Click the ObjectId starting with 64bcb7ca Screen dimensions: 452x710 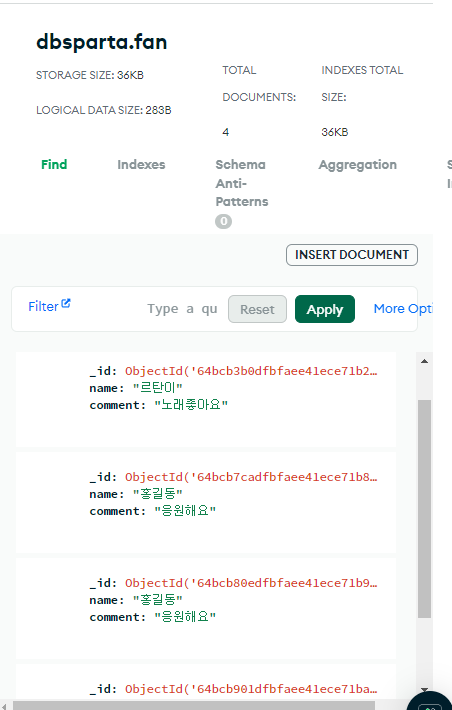(251, 477)
